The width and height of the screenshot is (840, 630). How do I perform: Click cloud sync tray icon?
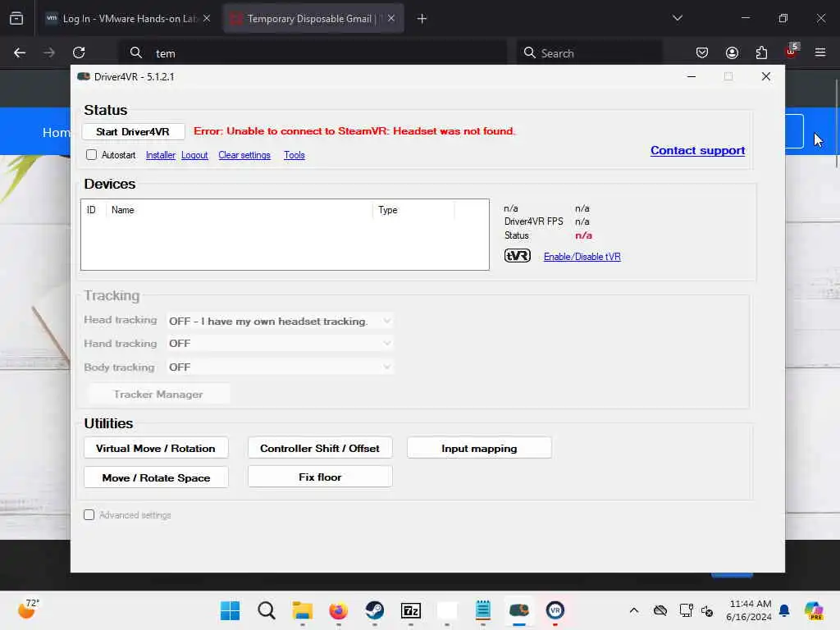pyautogui.click(x=660, y=610)
